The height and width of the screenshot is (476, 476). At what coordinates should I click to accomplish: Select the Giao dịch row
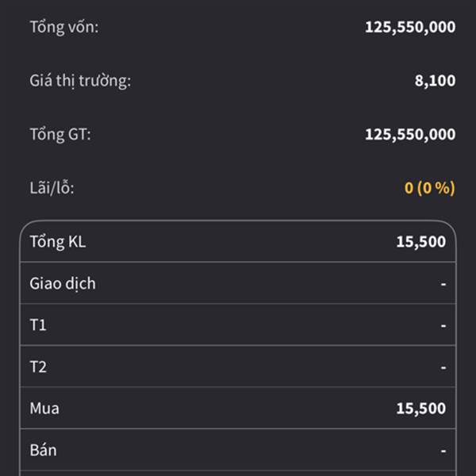click(238, 283)
